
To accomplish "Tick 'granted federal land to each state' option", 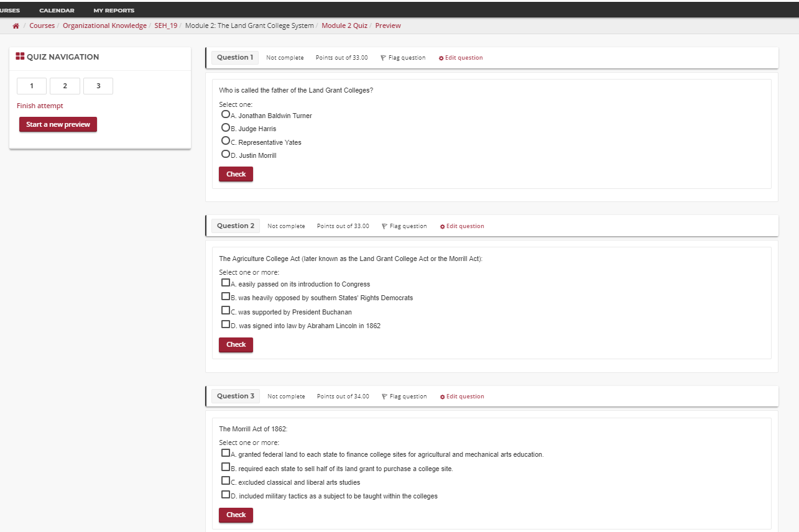I will [x=225, y=453].
